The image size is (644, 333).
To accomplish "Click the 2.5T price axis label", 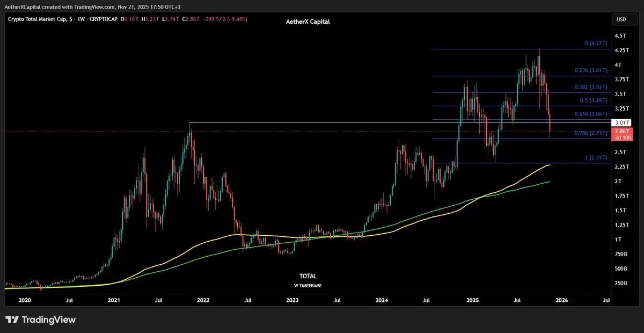I will click(621, 152).
